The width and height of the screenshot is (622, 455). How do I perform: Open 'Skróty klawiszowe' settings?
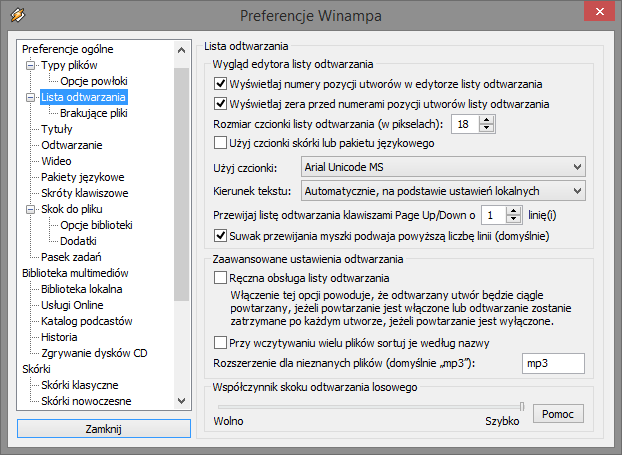tap(85, 193)
